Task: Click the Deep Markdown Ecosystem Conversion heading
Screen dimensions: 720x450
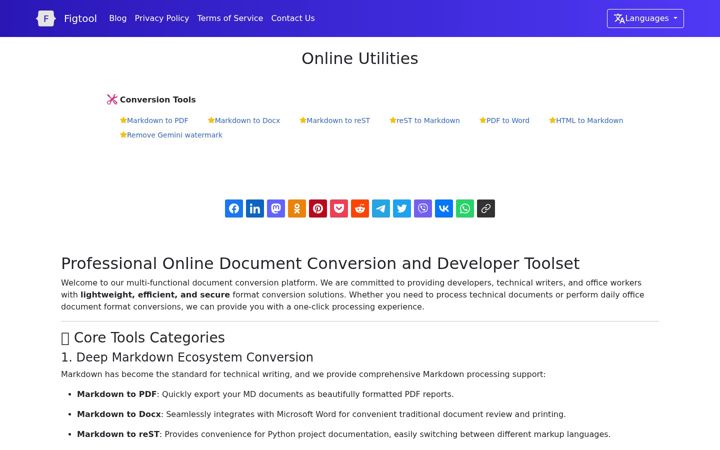Action: (x=187, y=357)
